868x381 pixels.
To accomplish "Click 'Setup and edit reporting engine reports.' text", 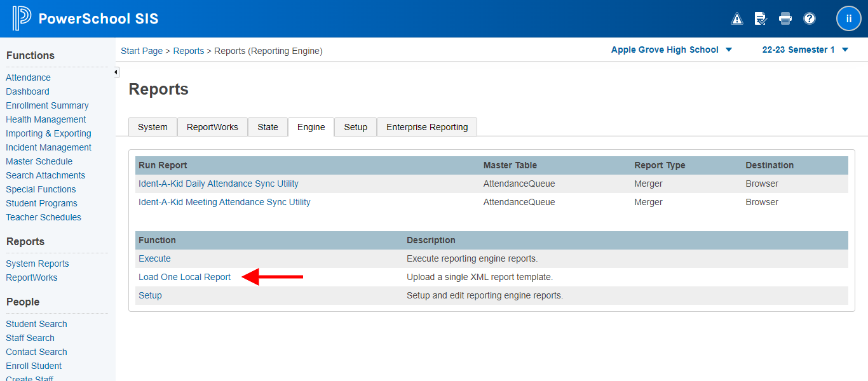I will 485,295.
